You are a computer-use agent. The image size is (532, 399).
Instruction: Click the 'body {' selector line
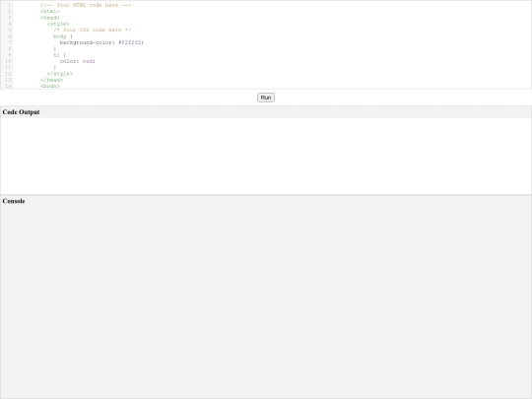tap(63, 36)
